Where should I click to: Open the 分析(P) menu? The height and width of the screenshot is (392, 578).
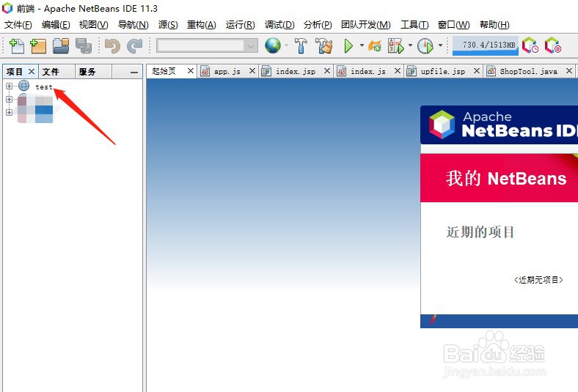point(318,25)
